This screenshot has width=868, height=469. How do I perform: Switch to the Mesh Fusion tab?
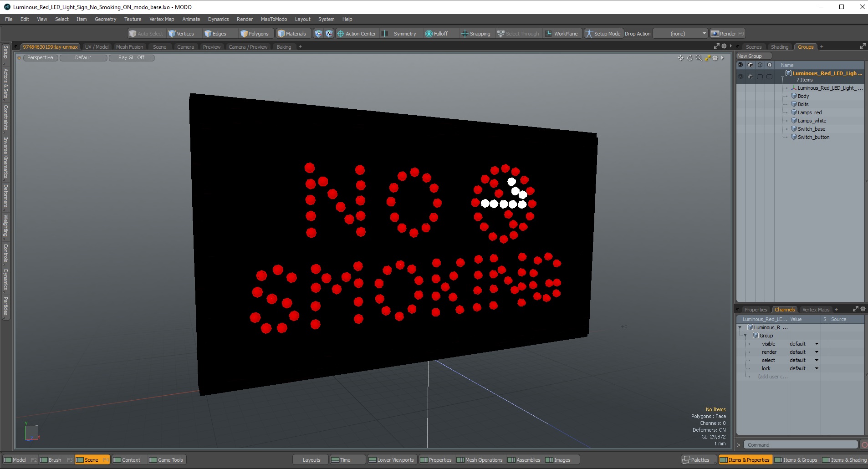129,47
